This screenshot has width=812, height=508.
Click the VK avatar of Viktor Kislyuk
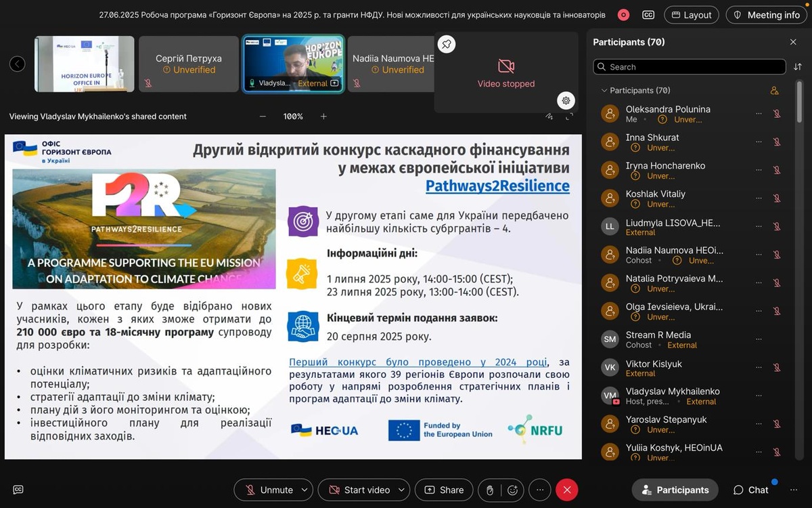click(x=610, y=368)
